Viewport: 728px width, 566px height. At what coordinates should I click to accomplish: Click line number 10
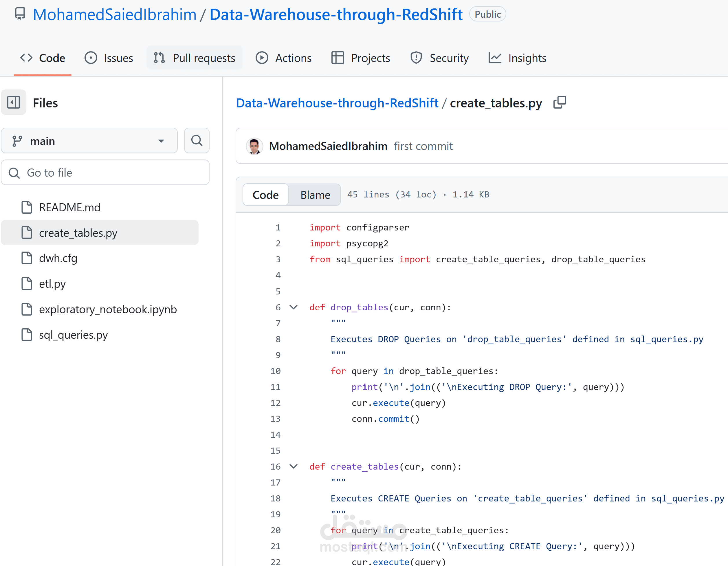(x=275, y=371)
